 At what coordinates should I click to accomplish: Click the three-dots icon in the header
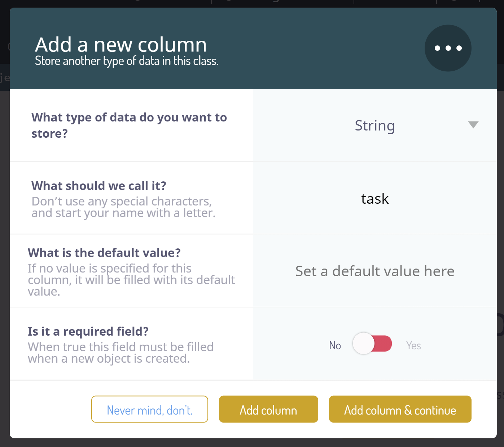click(448, 48)
